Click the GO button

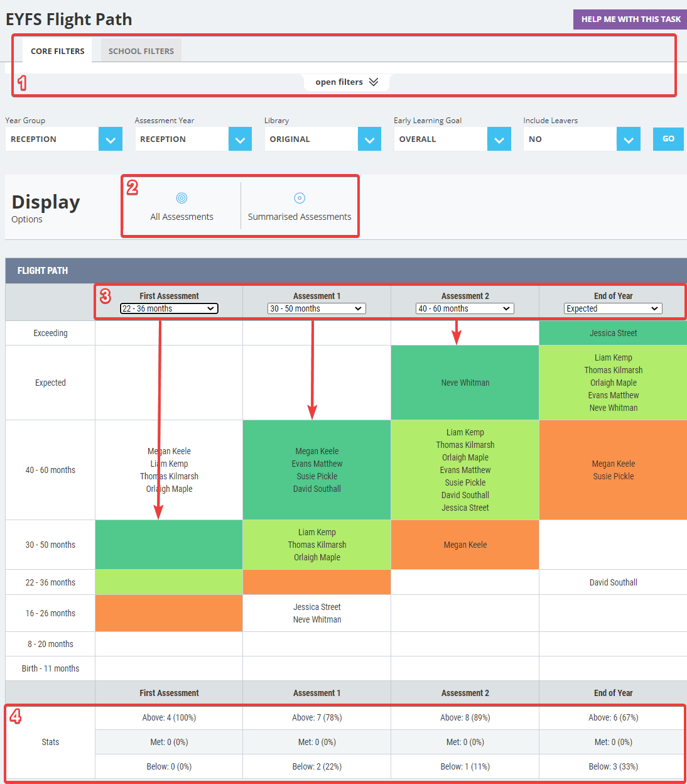coord(668,139)
